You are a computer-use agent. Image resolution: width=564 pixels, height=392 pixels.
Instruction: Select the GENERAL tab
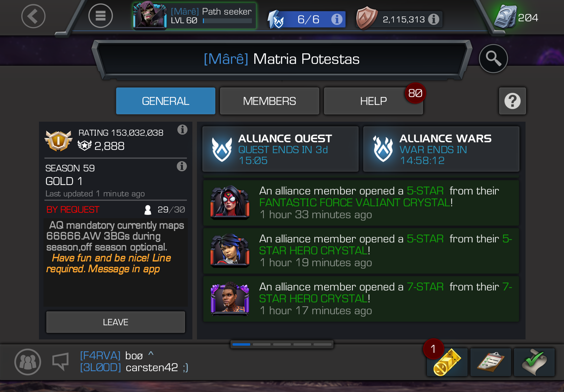[x=166, y=101]
